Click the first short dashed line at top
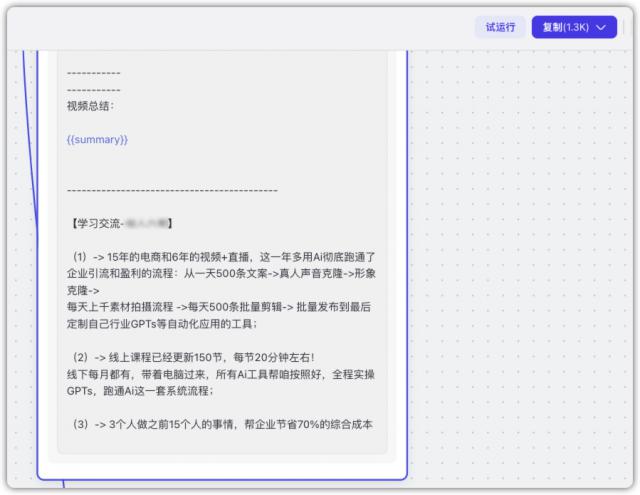The image size is (640, 495). pos(93,73)
